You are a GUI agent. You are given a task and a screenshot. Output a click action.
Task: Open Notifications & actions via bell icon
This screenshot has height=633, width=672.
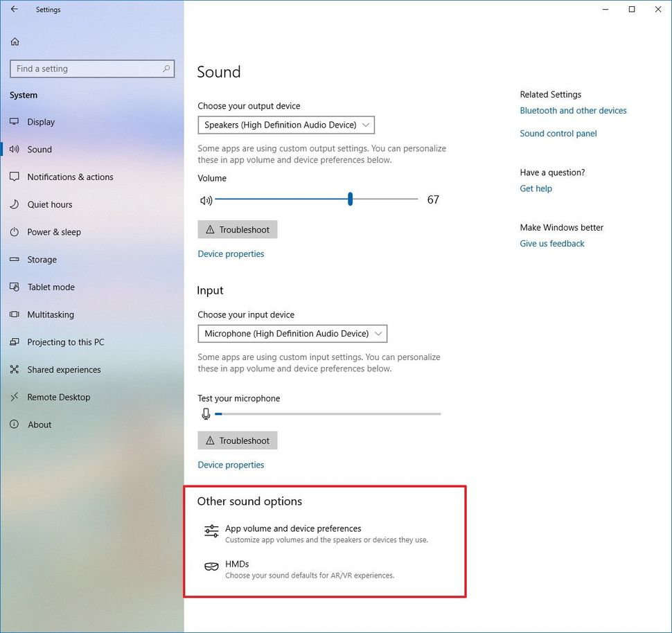15,177
